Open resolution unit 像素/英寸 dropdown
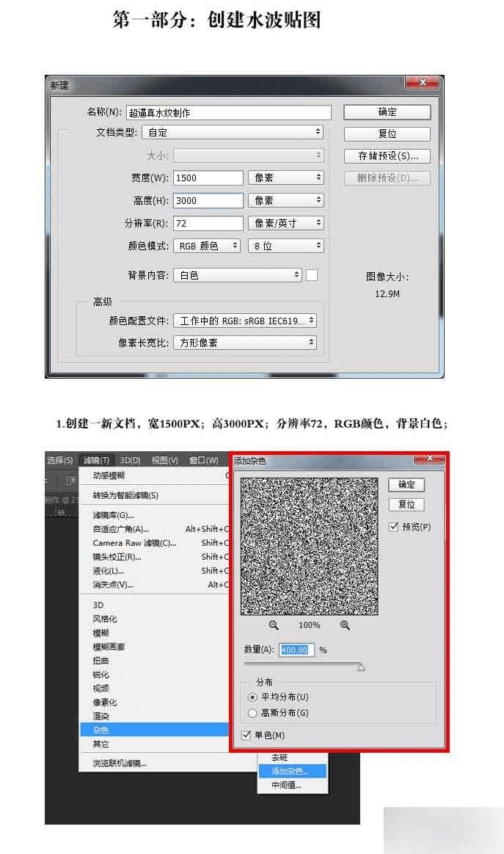The width and height of the screenshot is (504, 854). (286, 223)
